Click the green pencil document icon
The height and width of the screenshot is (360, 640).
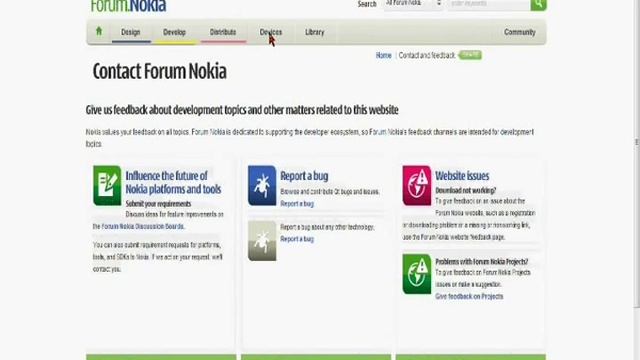pos(107,185)
